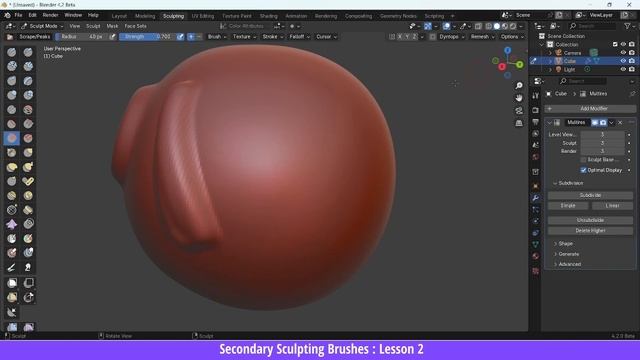
Task: Click the Subdivide button
Action: pyautogui.click(x=590, y=195)
